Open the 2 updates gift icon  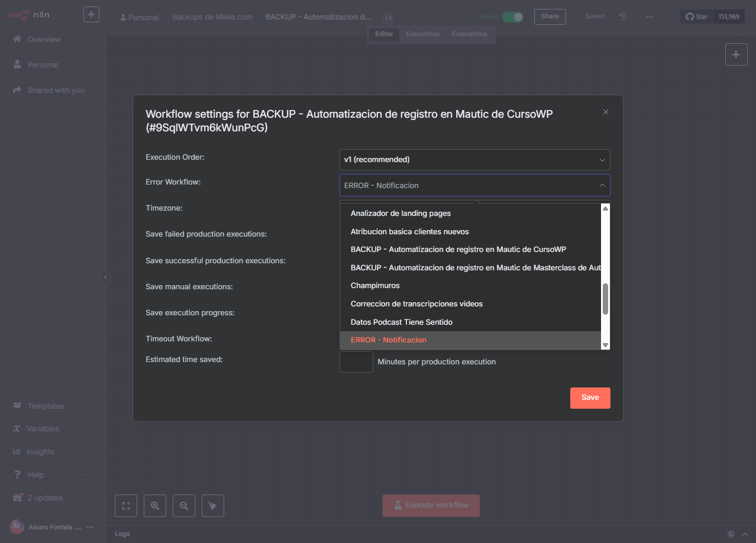[17, 497]
